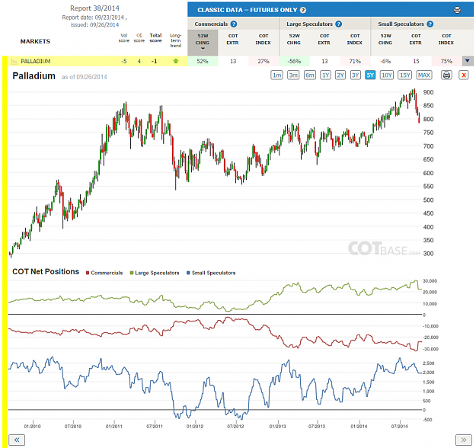Image resolution: width=476 pixels, height=448 pixels.
Task: Select the 1Y time range
Action: 325,75
